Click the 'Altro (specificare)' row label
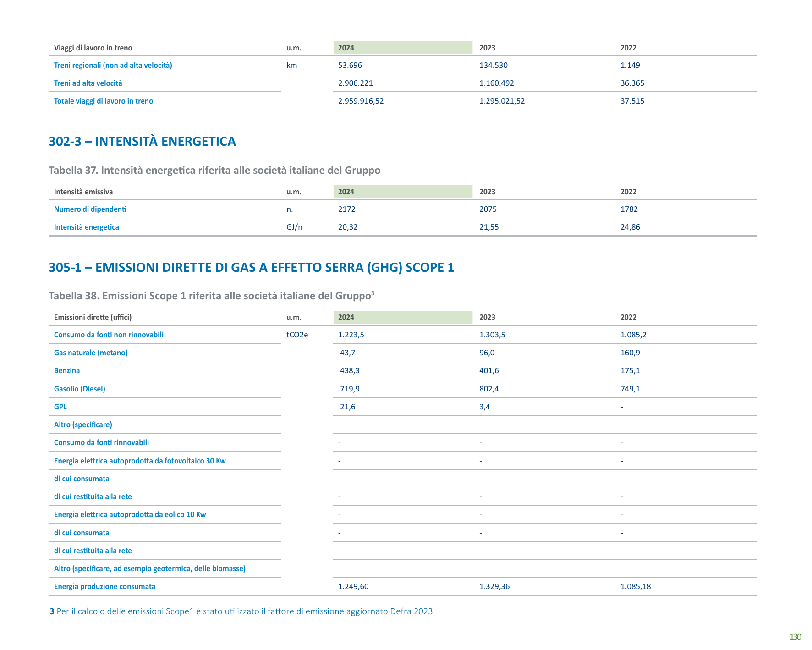The height and width of the screenshot is (650, 812). click(x=83, y=424)
